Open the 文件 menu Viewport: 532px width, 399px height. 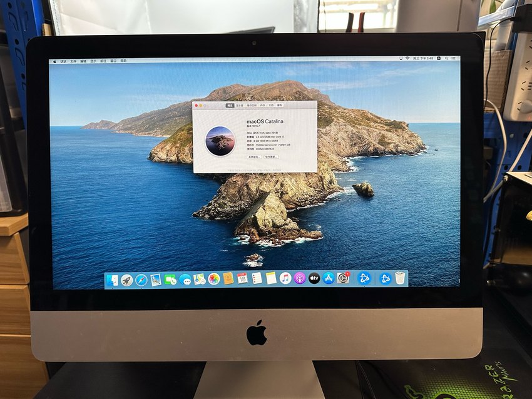tap(73, 61)
